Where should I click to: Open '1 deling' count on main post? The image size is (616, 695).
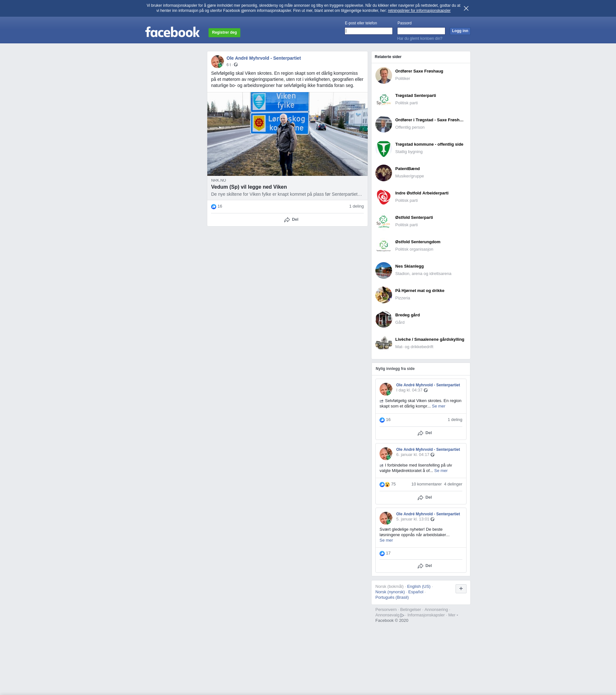point(356,206)
